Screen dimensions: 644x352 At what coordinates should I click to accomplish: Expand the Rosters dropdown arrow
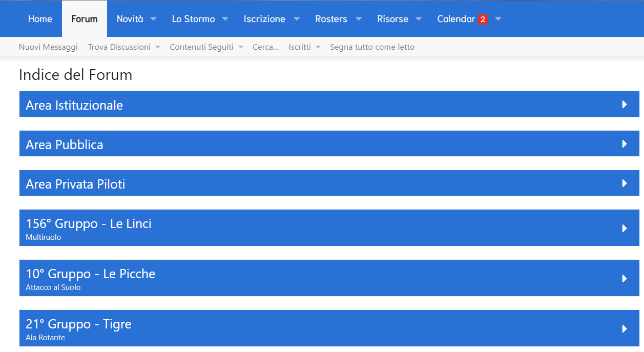[359, 19]
